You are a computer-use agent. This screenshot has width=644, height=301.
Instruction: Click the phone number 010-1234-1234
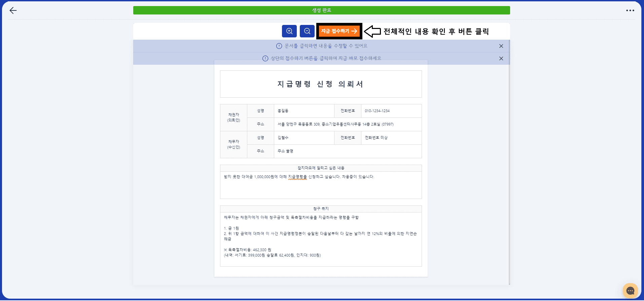click(377, 111)
